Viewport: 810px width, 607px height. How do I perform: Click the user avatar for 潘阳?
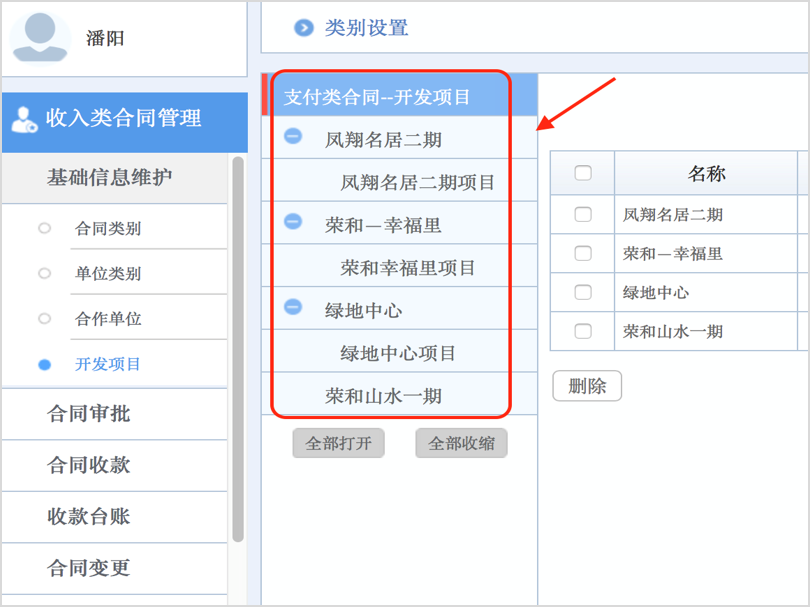click(38, 35)
